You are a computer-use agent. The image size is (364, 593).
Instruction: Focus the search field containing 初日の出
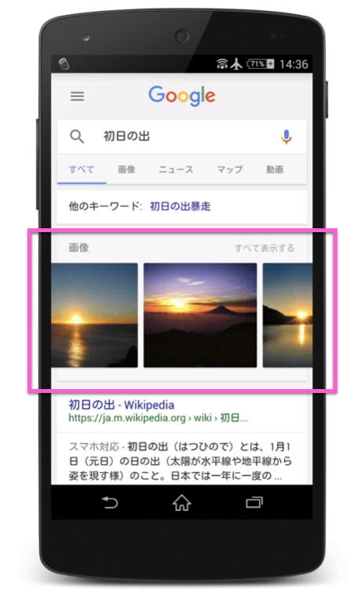coord(182,136)
